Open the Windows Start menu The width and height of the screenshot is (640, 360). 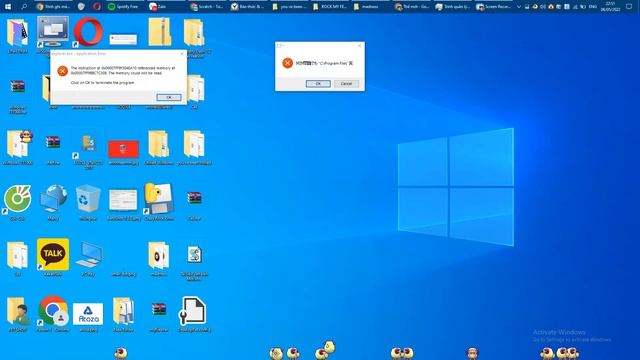coord(8,7)
